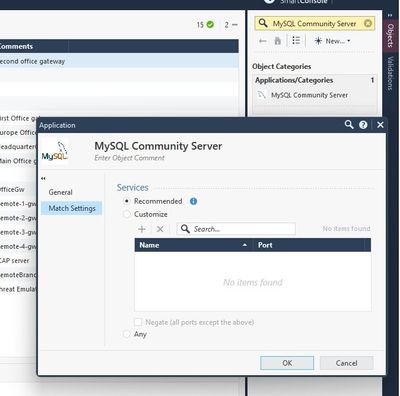Remove service with X icon

(x=160, y=229)
